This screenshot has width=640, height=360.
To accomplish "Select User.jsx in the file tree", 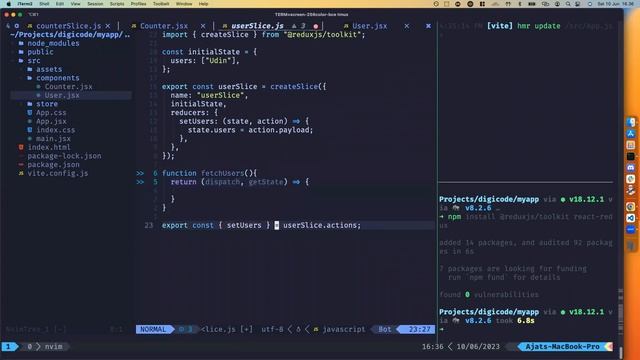I will tap(62, 95).
